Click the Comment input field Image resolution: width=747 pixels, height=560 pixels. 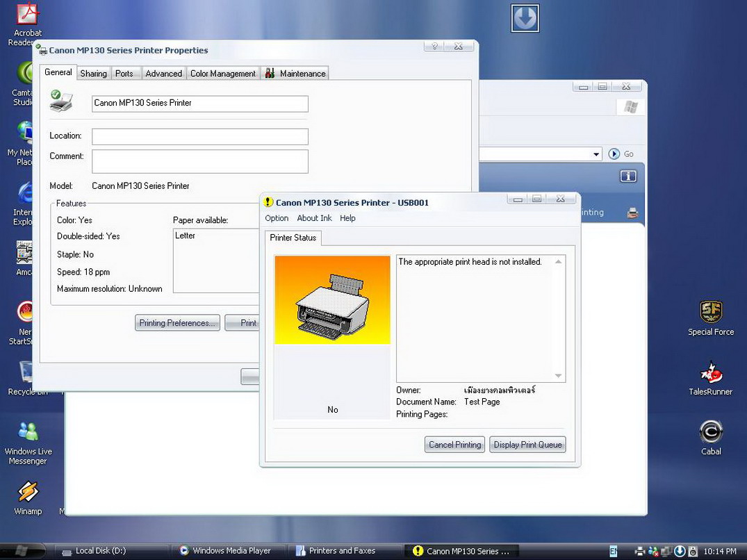pos(200,161)
